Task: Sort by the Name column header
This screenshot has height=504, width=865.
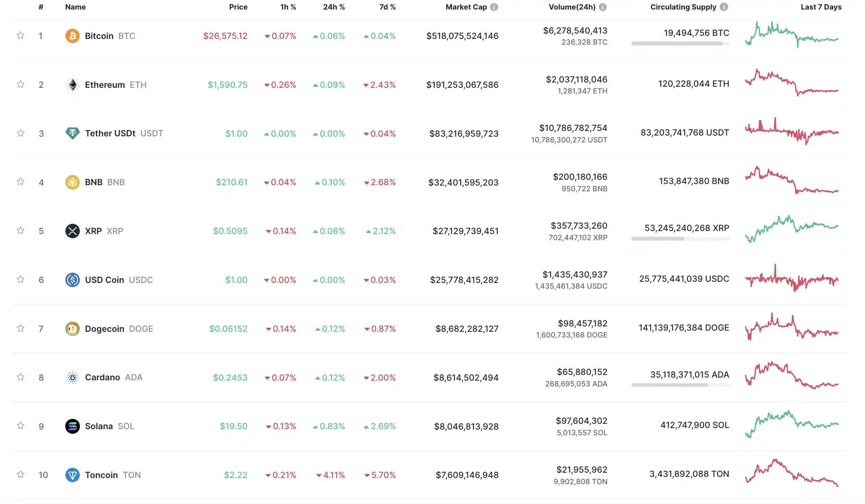Action: (x=75, y=7)
